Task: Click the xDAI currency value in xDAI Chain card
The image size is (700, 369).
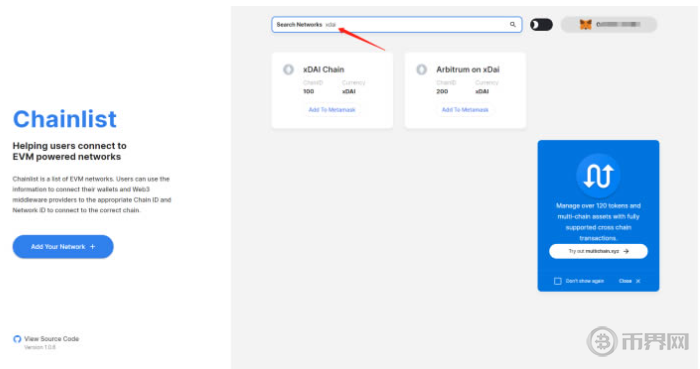Action: click(349, 91)
